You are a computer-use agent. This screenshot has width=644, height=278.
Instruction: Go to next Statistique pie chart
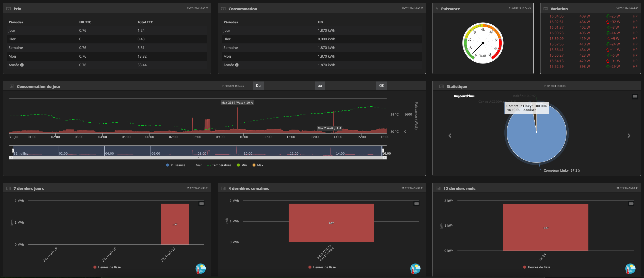[x=629, y=136]
